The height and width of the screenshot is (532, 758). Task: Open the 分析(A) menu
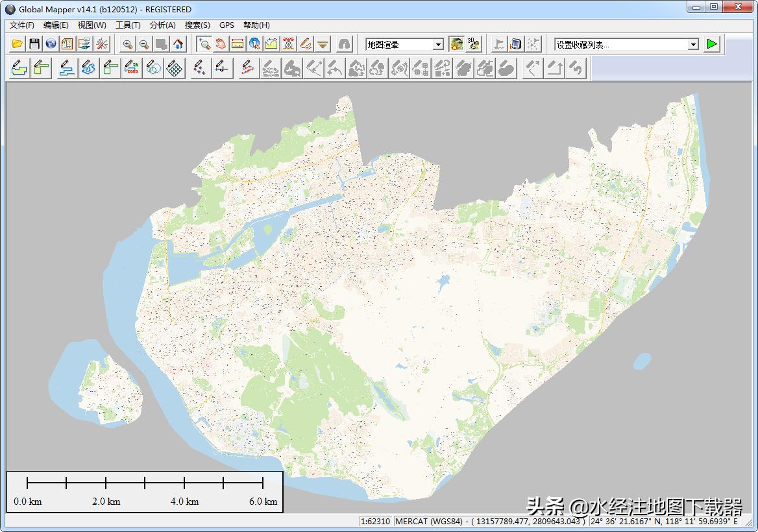tap(162, 25)
